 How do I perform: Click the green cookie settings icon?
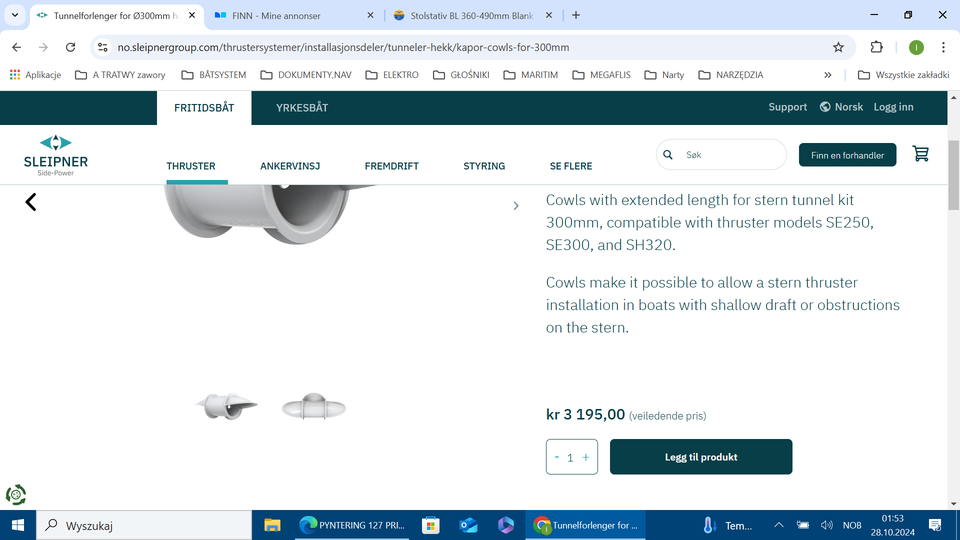16,495
